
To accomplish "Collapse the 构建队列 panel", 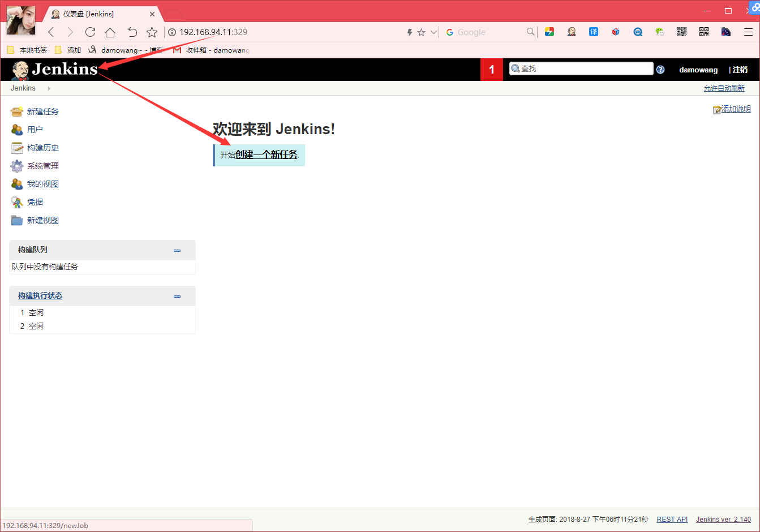I will pyautogui.click(x=177, y=250).
